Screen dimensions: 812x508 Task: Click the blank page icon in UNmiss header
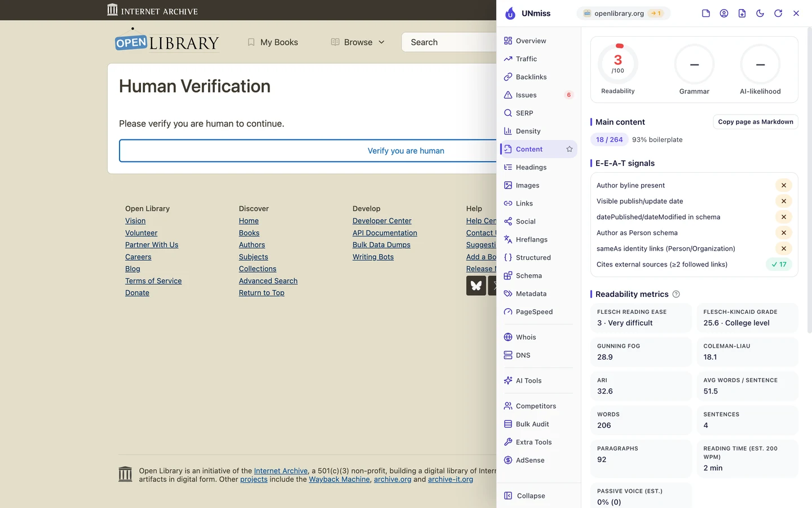tap(706, 14)
